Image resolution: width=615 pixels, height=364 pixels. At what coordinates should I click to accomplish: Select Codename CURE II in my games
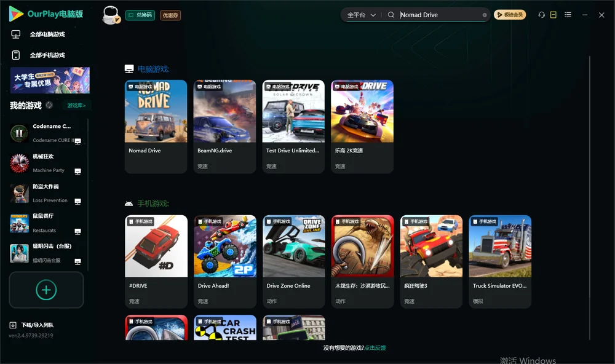[46, 133]
